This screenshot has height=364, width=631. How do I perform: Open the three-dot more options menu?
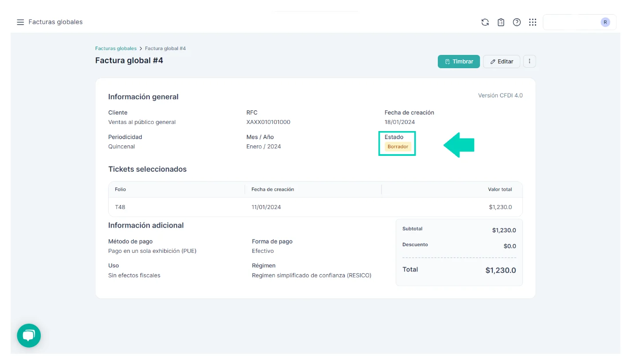pos(530,62)
